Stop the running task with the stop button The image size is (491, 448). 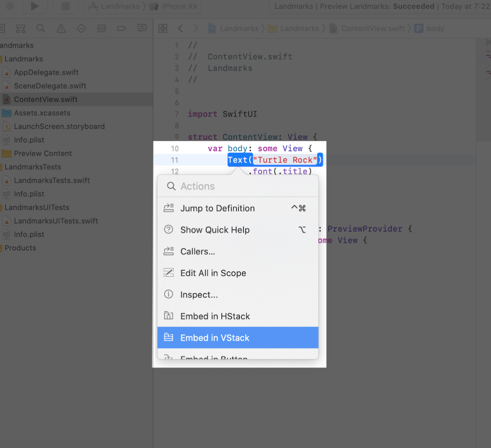pos(65,6)
